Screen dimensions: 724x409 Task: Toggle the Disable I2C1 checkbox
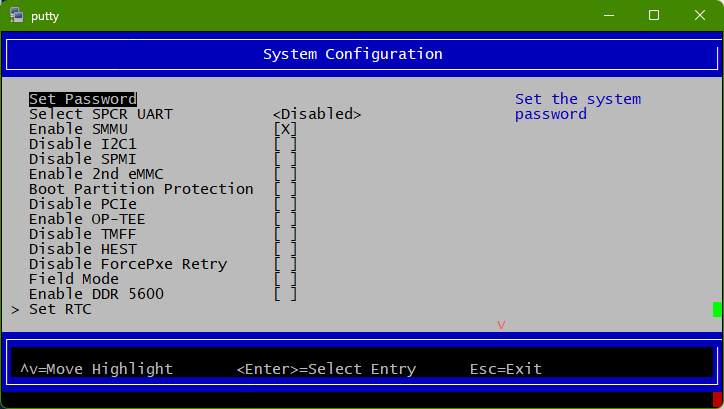(x=285, y=144)
